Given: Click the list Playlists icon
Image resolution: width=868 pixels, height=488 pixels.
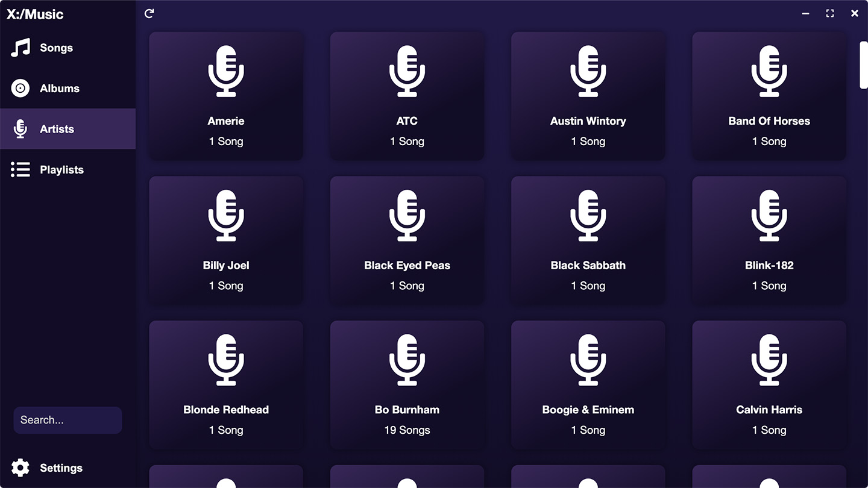Looking at the screenshot, I should [x=20, y=170].
